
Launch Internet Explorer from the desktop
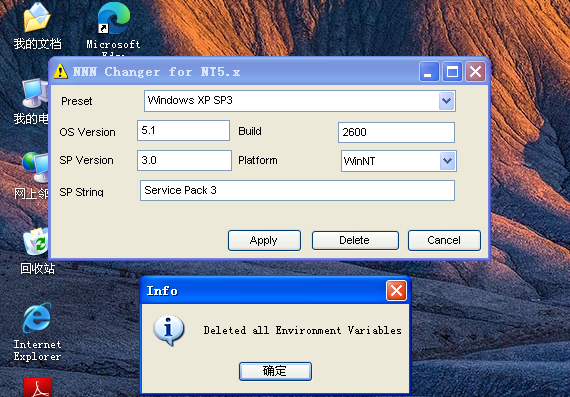[x=37, y=332]
